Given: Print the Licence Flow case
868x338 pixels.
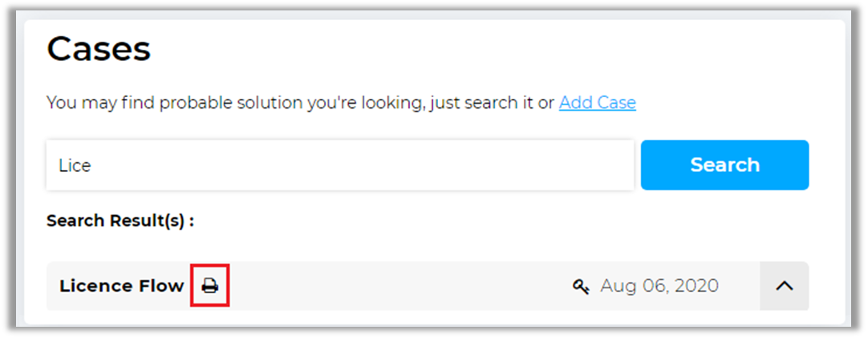Looking at the screenshot, I should click(210, 286).
